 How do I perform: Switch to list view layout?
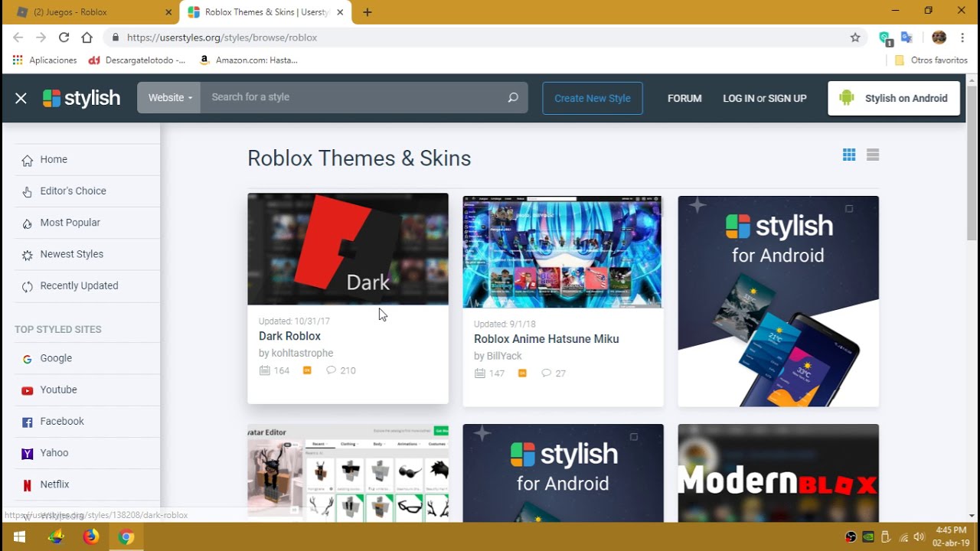pyautogui.click(x=873, y=155)
